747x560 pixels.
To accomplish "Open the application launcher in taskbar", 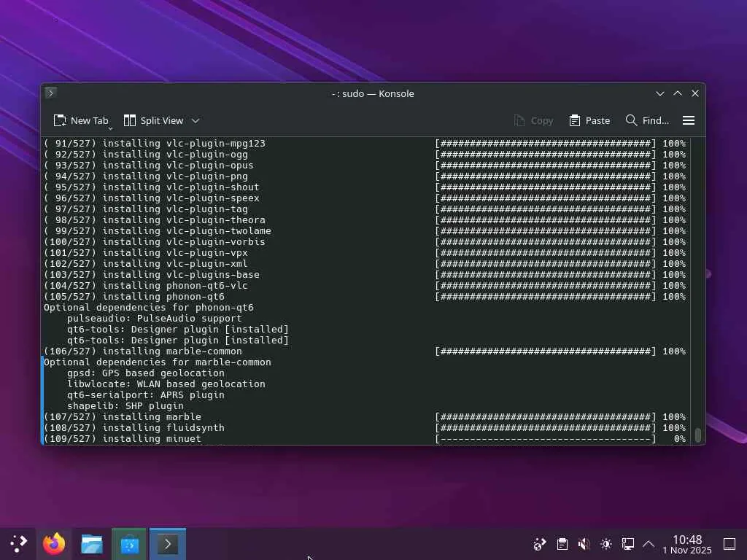I will coord(18,543).
